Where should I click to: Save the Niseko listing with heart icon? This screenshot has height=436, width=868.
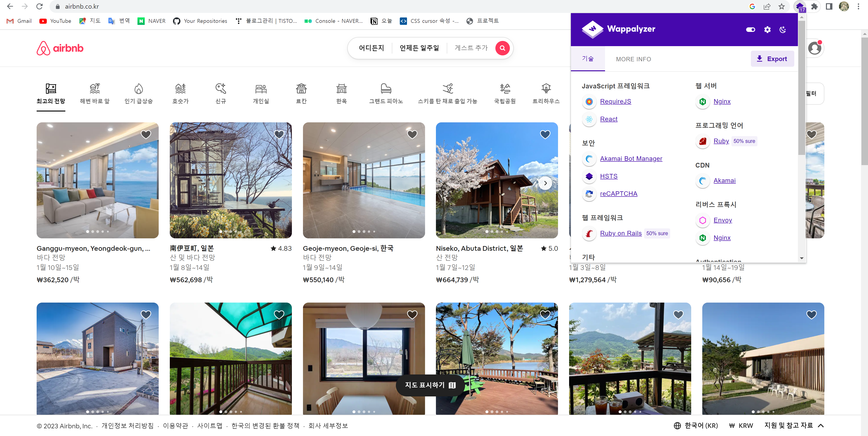point(545,134)
